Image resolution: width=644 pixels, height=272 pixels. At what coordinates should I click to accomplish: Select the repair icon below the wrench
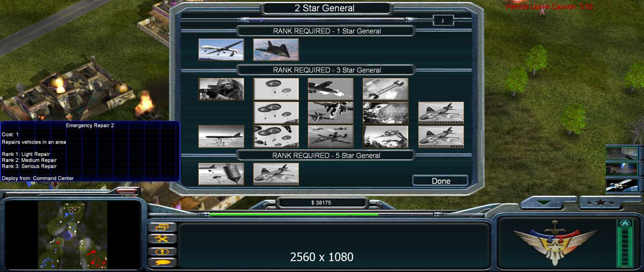tap(385, 113)
